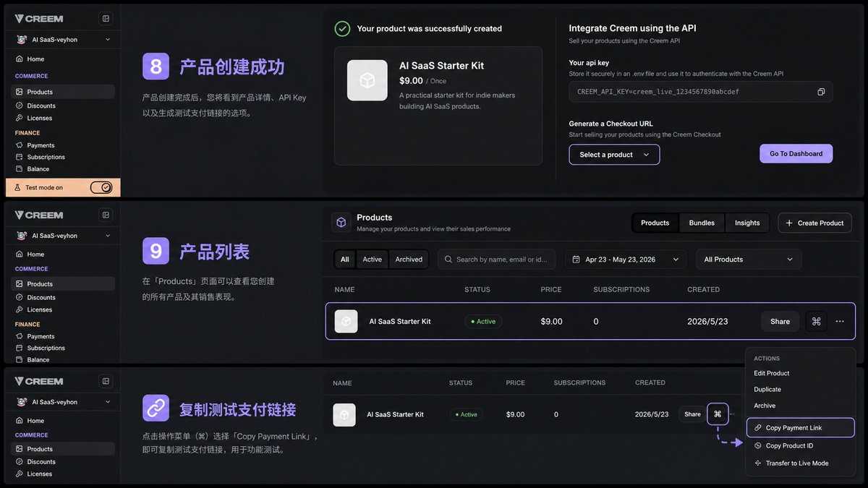Viewport: 868px width, 488px height.
Task: Click the Payments icon in step 8 sidebar
Action: tap(20, 145)
